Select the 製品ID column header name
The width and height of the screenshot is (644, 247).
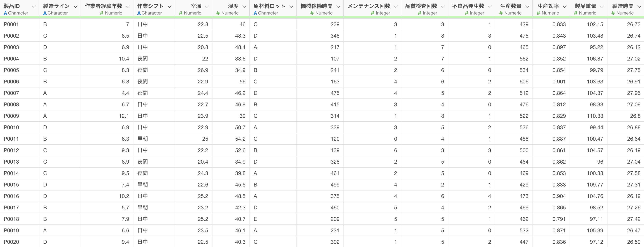coord(12,6)
